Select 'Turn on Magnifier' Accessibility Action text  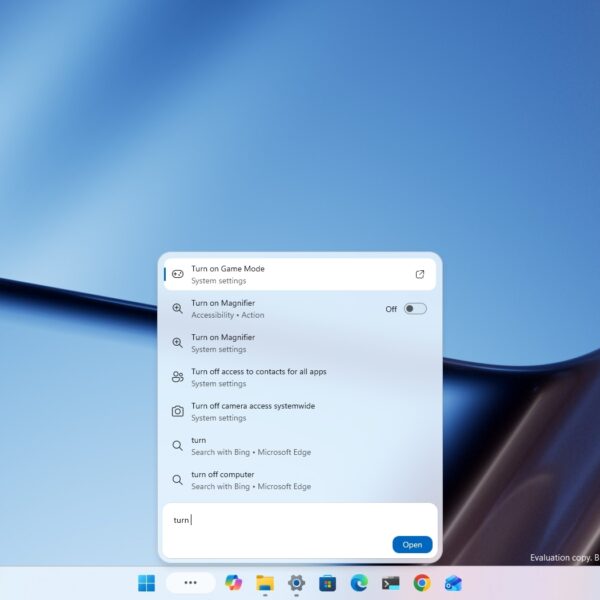point(223,303)
